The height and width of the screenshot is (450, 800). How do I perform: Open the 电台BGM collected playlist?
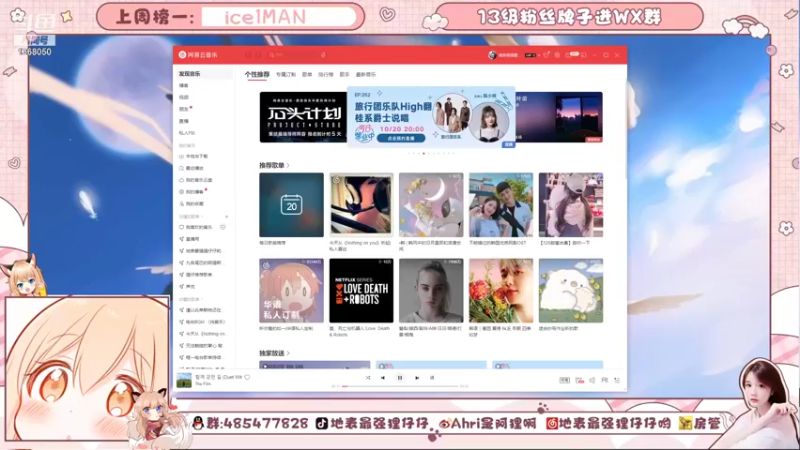coord(204,322)
